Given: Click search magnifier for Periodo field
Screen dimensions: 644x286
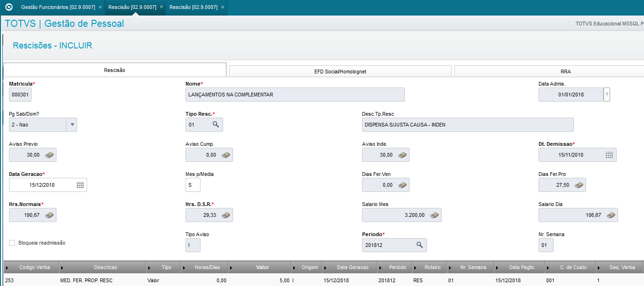Looking at the screenshot, I should pos(419,245).
